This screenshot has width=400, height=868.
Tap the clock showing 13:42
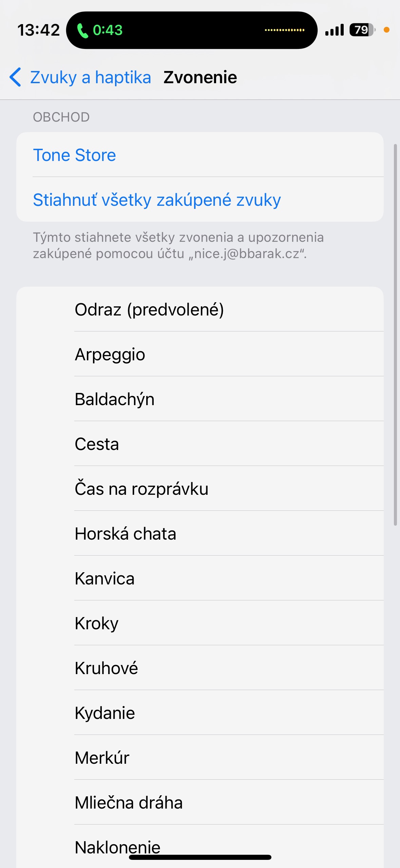tap(39, 30)
